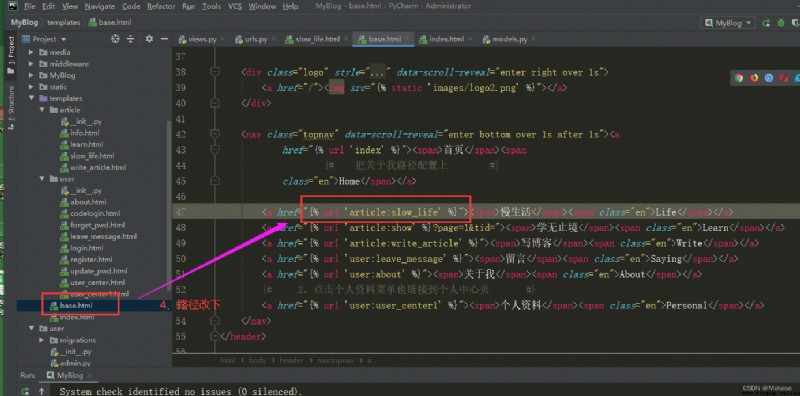The image size is (800, 396).
Task: Open the VCS menu
Action: tap(235, 7)
